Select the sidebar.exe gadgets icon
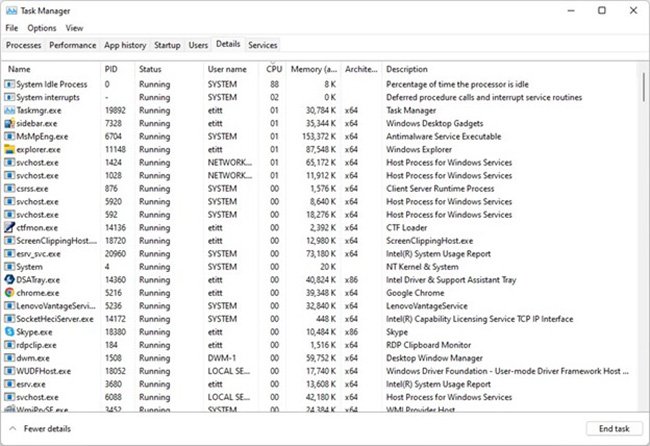650x446 pixels. pyautogui.click(x=10, y=123)
